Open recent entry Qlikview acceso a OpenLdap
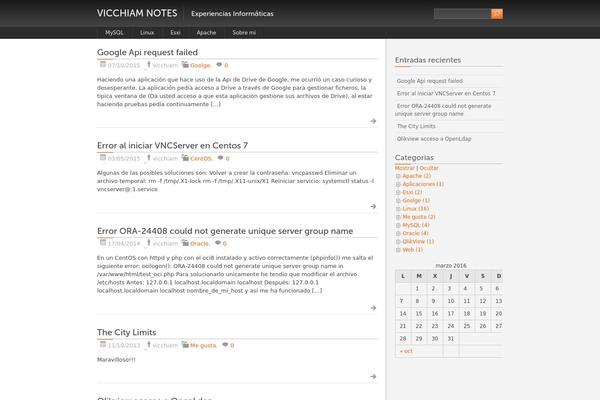 click(x=434, y=139)
